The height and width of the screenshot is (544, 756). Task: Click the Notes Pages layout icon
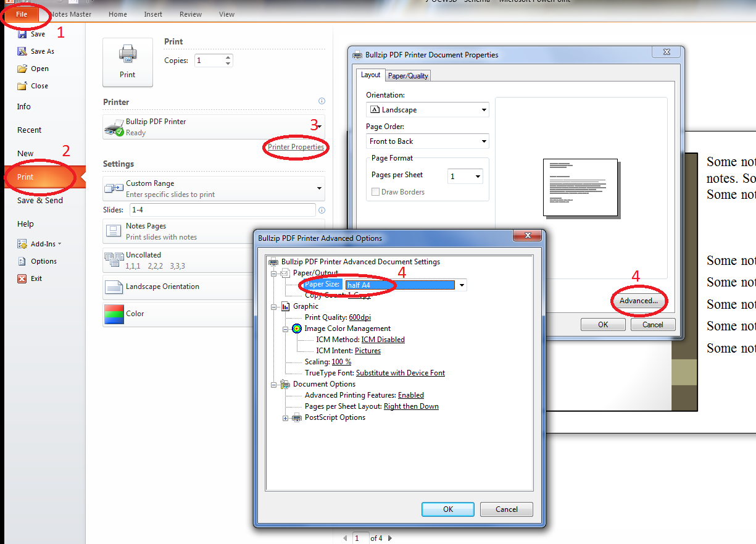(114, 231)
